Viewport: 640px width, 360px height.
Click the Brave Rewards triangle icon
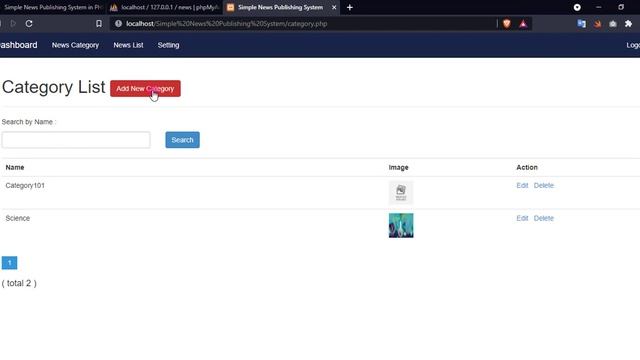click(x=523, y=24)
